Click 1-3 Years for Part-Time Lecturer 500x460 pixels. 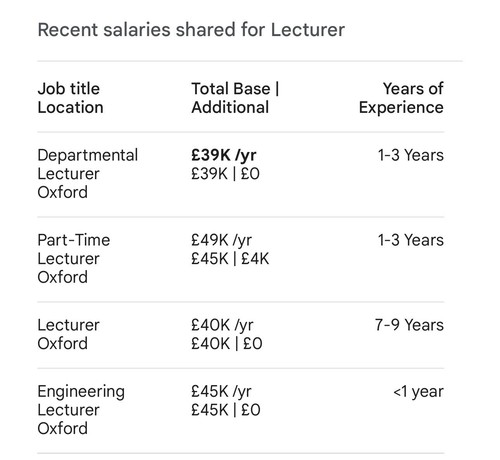[x=410, y=240]
